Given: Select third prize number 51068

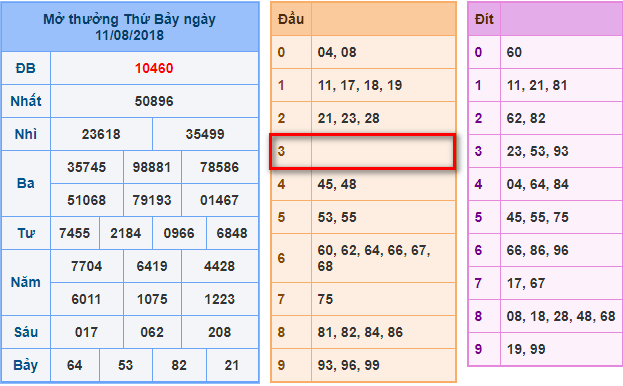Looking at the screenshot, I should pyautogui.click(x=87, y=200).
